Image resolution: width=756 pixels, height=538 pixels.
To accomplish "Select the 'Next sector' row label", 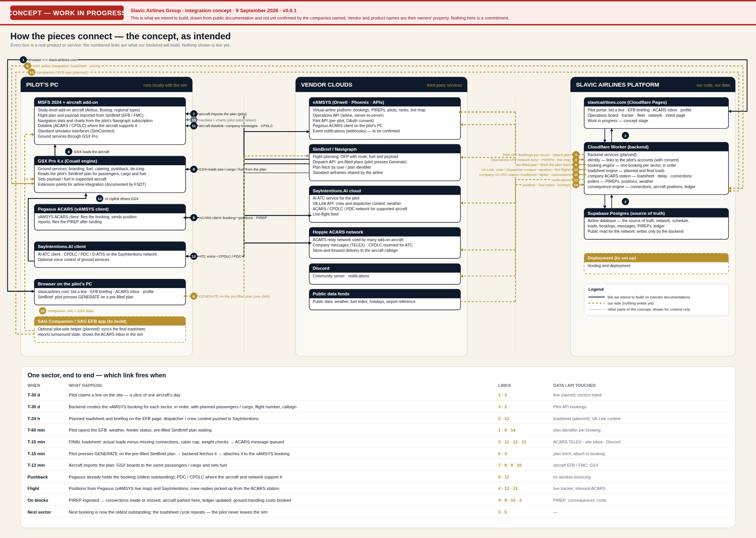I will [39, 512].
